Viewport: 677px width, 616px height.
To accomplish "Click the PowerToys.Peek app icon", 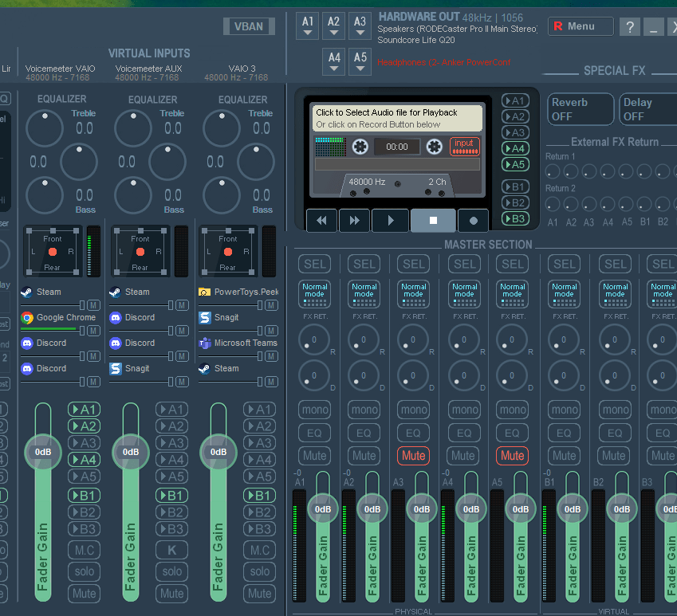I will (x=204, y=292).
